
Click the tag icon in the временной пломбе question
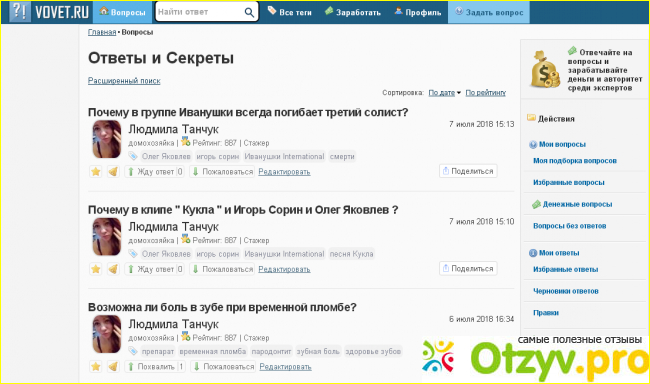[x=133, y=351]
